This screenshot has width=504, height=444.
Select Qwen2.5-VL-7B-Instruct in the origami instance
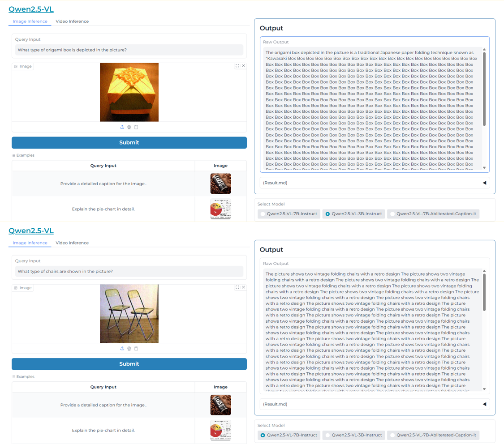[289, 214]
